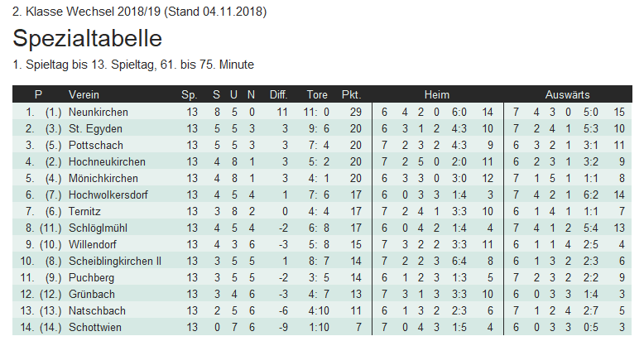
Task: Select the Heim header section
Action: click(436, 94)
